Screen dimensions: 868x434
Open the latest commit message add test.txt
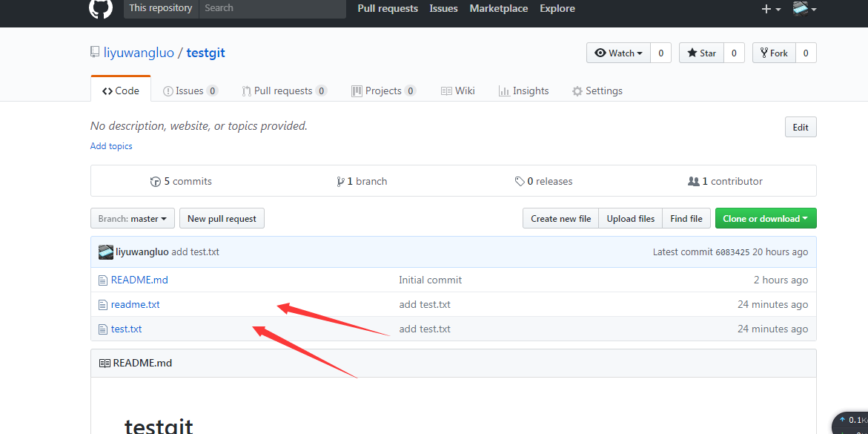pos(196,252)
